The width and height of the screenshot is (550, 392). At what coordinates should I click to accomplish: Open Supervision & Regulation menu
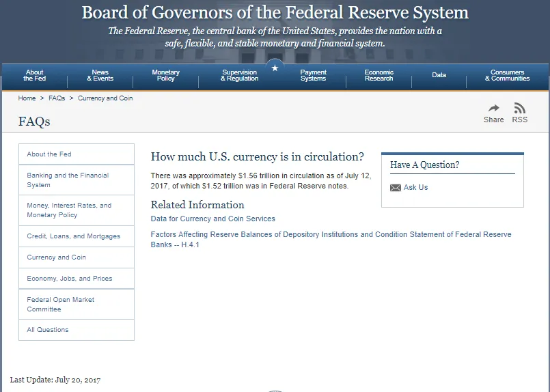239,75
